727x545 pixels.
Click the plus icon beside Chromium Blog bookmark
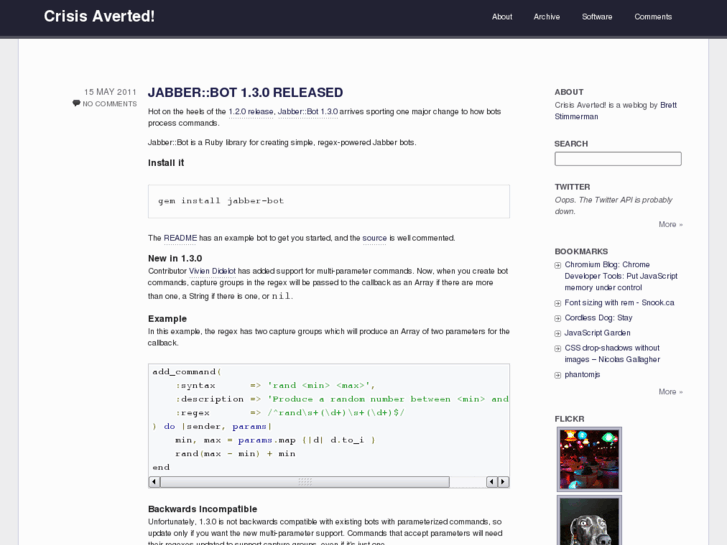pos(558,265)
